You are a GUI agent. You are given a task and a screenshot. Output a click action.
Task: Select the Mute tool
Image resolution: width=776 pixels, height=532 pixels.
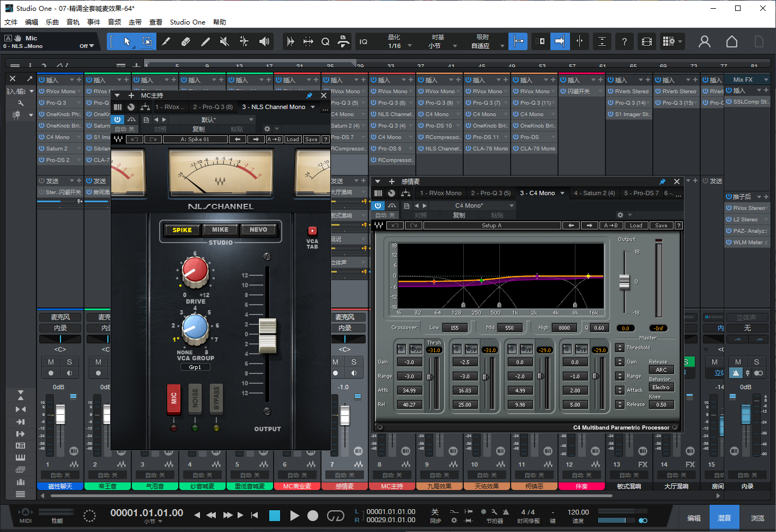coord(225,41)
